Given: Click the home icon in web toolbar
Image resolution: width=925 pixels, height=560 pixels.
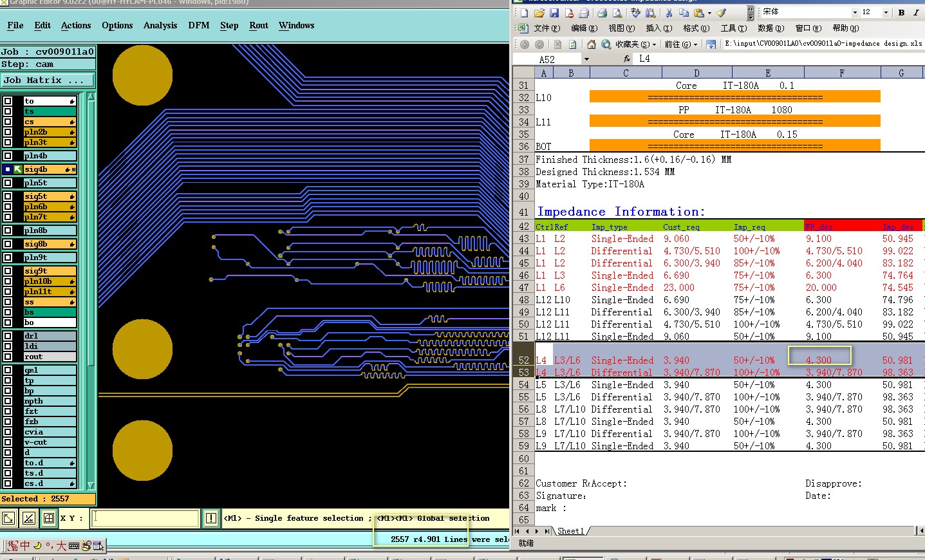Looking at the screenshot, I should [591, 44].
